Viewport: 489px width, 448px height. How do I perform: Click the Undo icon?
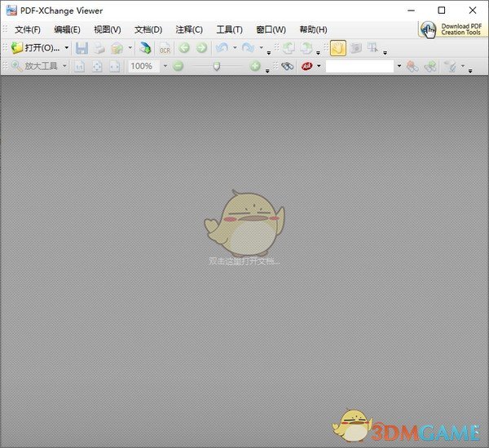click(222, 48)
